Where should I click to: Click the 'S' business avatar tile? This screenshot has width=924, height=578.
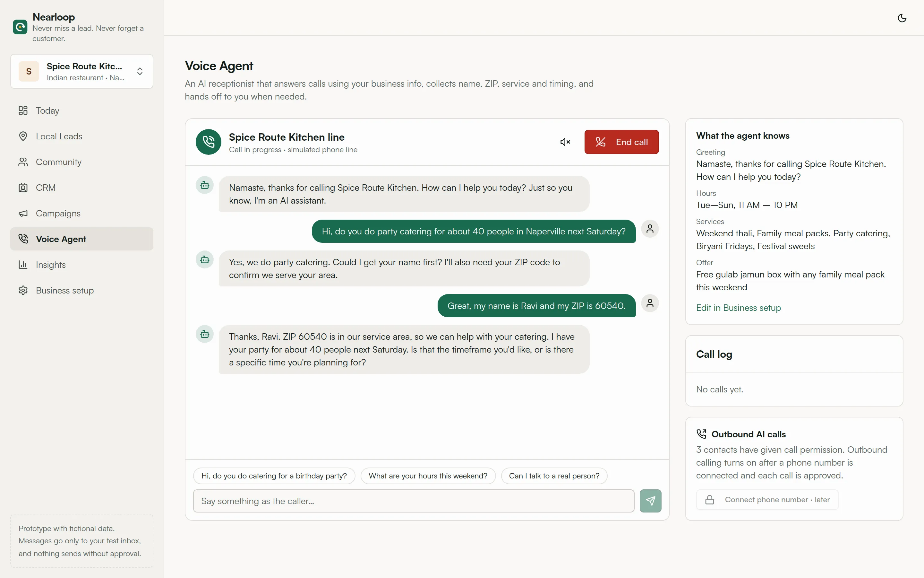tap(29, 72)
